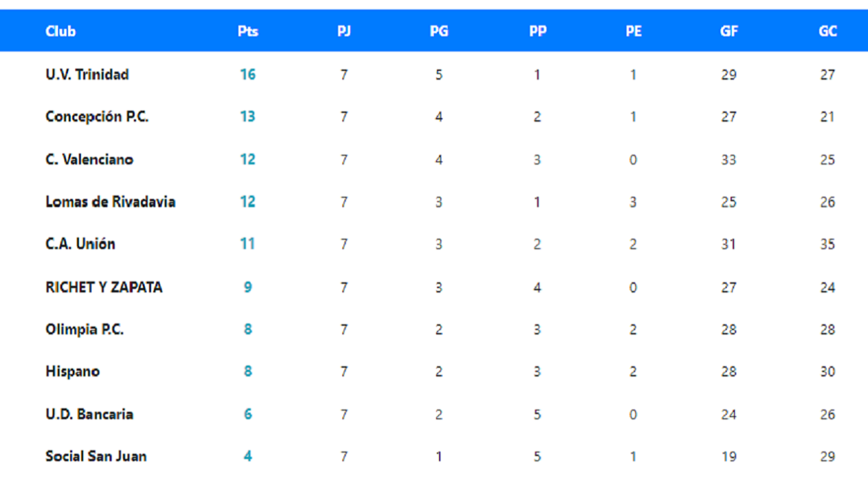
Task: Click the PJ column header
Action: click(344, 31)
